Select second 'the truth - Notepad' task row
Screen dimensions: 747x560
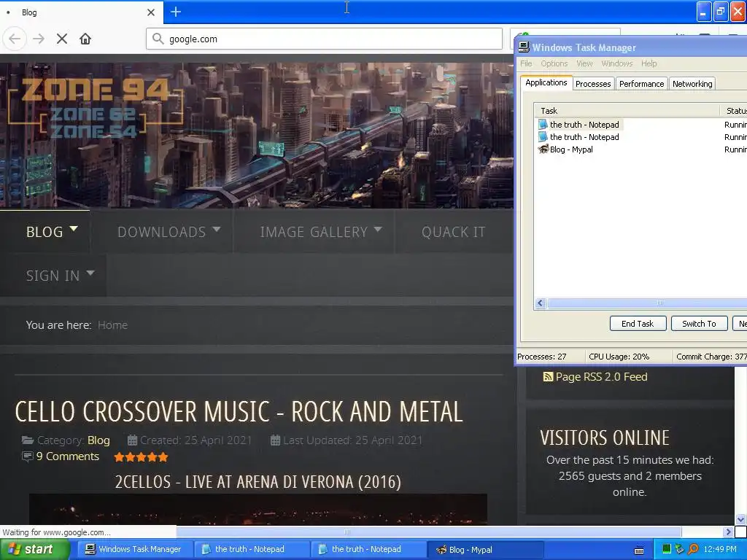pyautogui.click(x=584, y=136)
